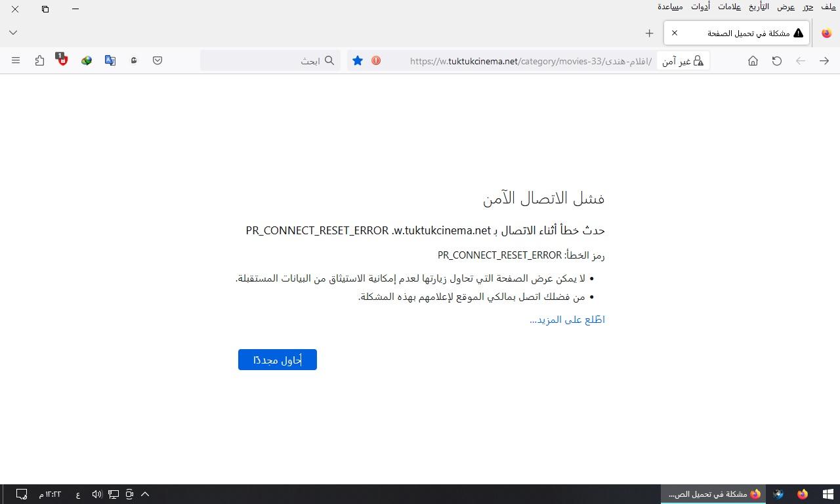Select the مشكلة في تحميل الصفحة tab
The width and height of the screenshot is (840, 504).
736,33
